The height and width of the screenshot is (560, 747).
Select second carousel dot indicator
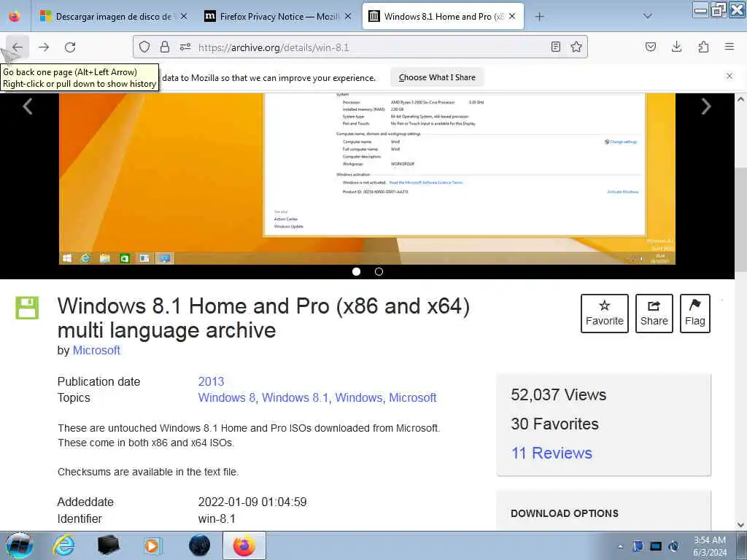(379, 271)
